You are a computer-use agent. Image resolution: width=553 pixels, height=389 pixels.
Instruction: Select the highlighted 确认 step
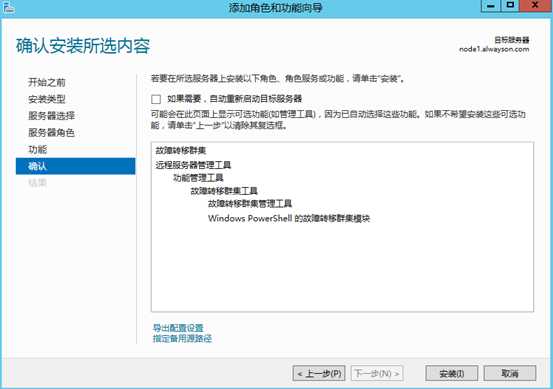(75, 166)
